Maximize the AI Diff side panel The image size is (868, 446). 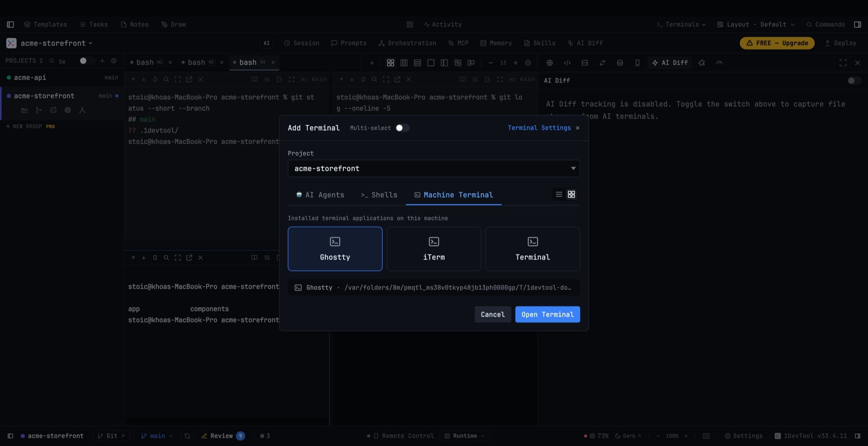[x=843, y=63]
